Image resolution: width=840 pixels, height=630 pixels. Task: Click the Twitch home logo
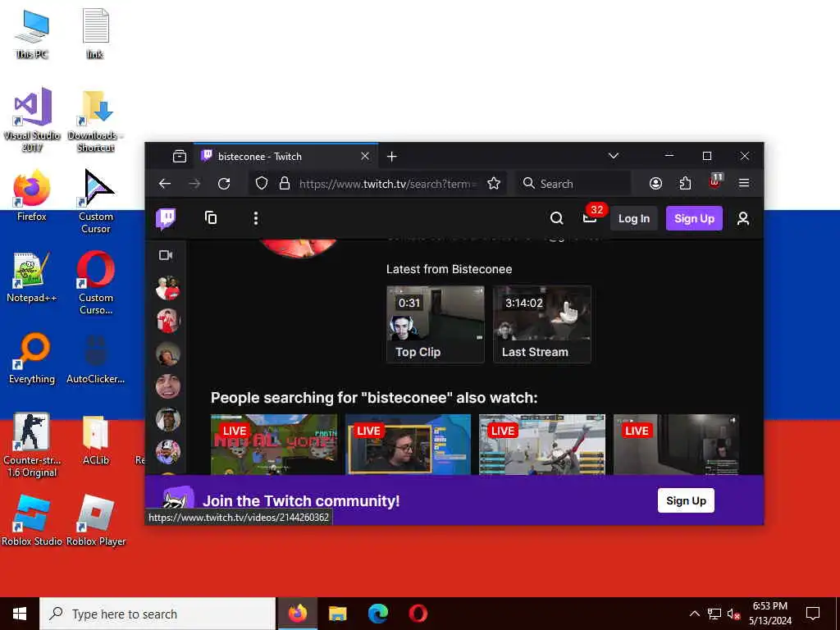tap(166, 218)
